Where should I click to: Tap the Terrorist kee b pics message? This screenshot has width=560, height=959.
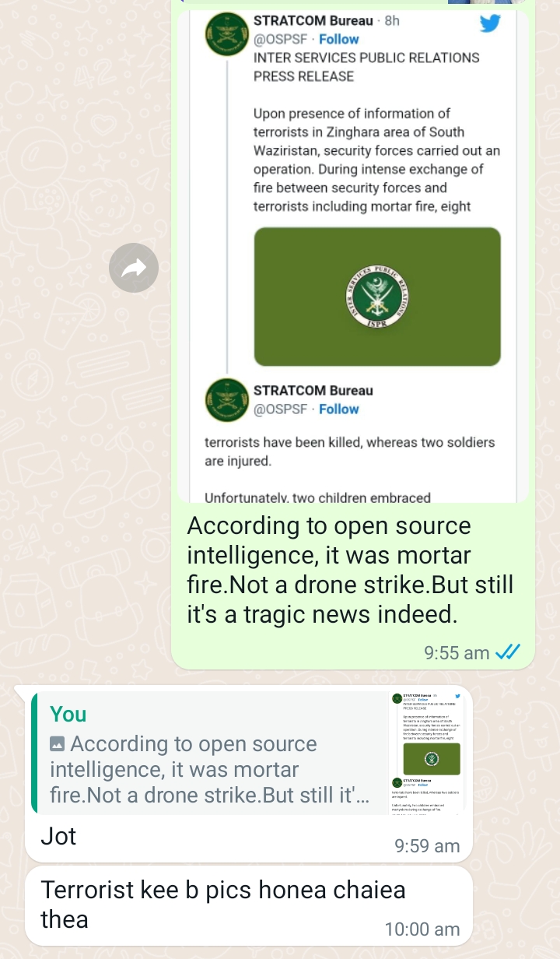pos(249,905)
